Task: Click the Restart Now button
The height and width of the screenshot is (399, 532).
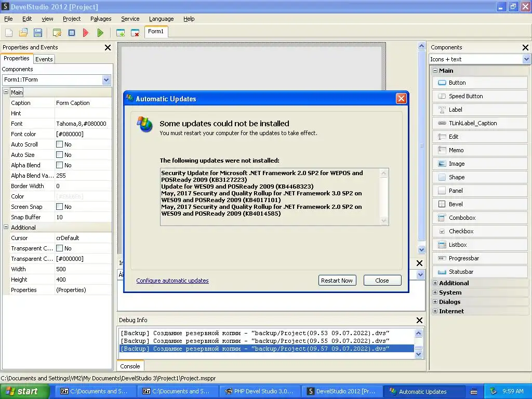Action: pyautogui.click(x=337, y=281)
